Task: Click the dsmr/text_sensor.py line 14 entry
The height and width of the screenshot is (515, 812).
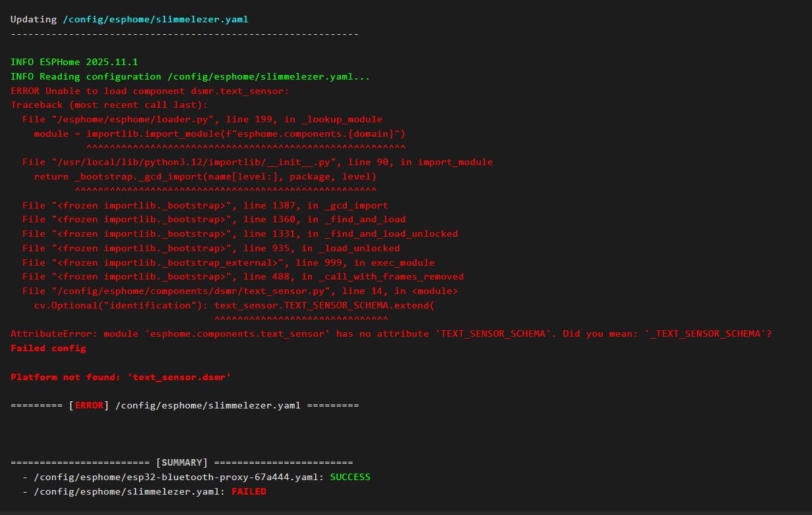Action: (240, 291)
